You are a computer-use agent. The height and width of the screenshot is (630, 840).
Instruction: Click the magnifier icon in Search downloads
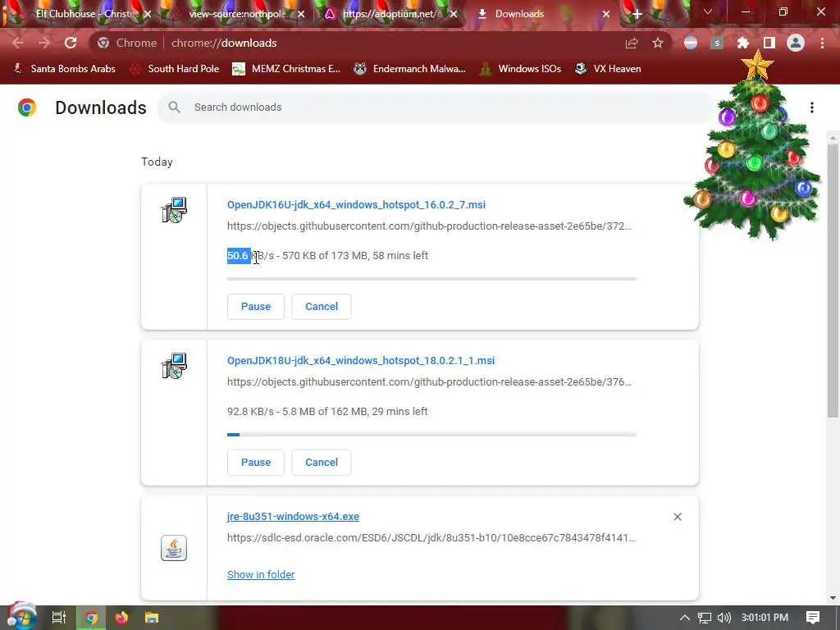pyautogui.click(x=174, y=107)
